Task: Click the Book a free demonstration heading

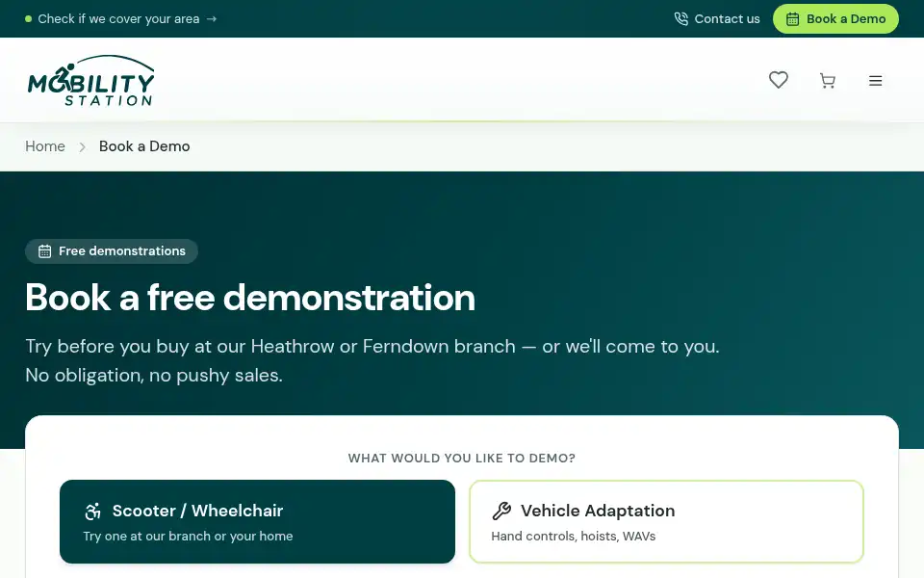Action: click(x=250, y=298)
